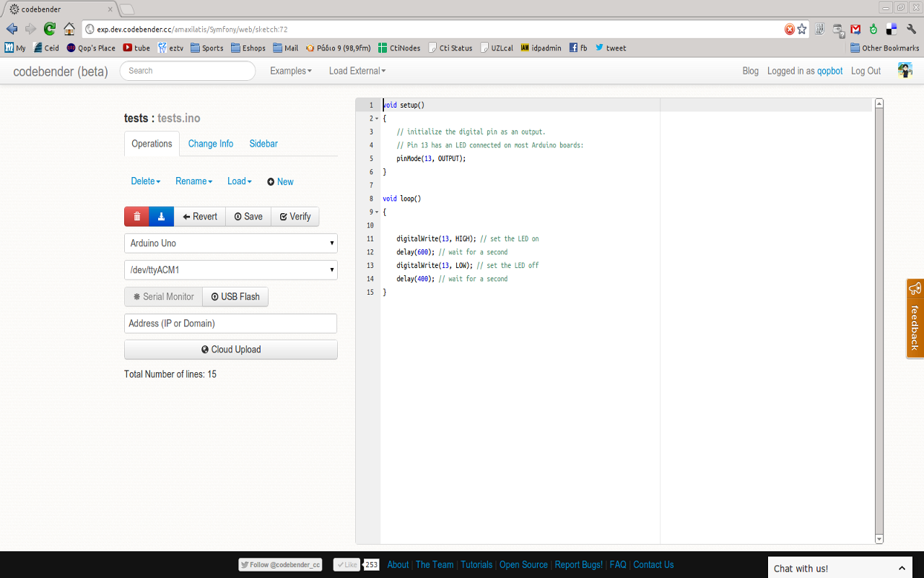Open the Qop's Place bookmark
The image size is (924, 578).
(91, 48)
